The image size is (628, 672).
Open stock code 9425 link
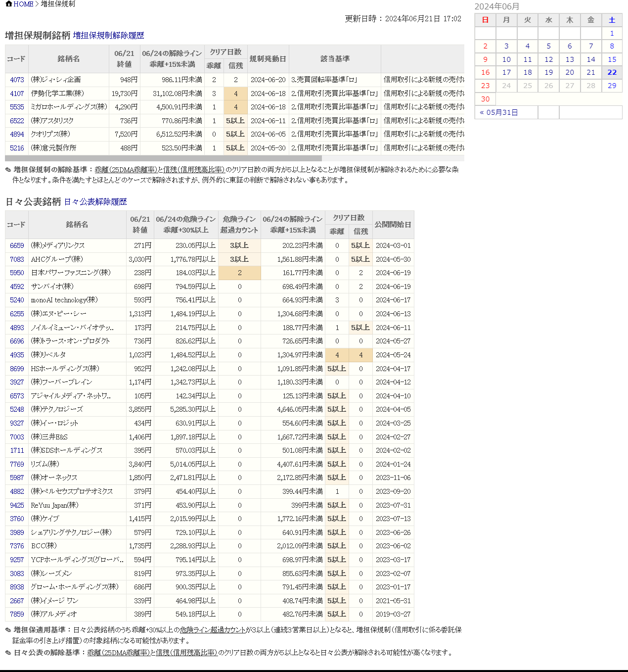(x=17, y=505)
